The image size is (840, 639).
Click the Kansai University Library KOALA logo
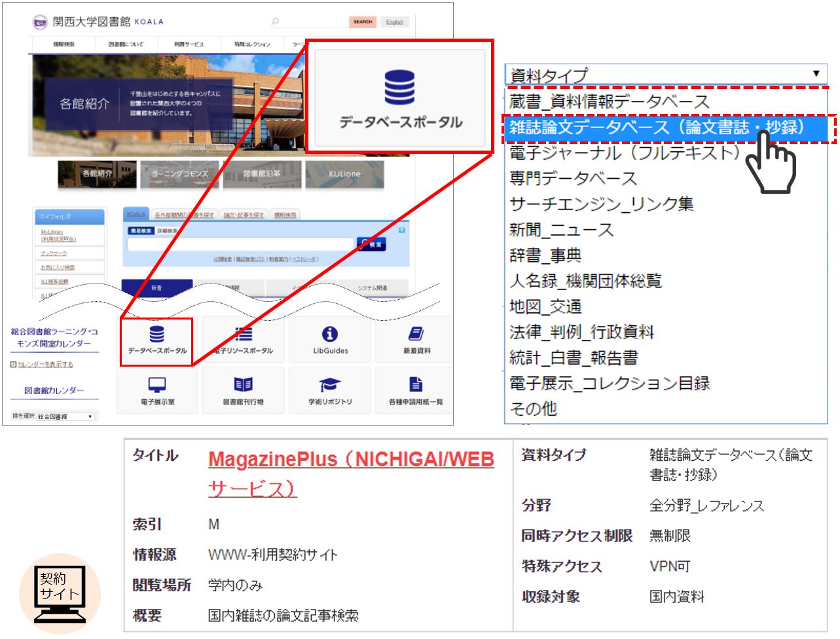(x=98, y=22)
